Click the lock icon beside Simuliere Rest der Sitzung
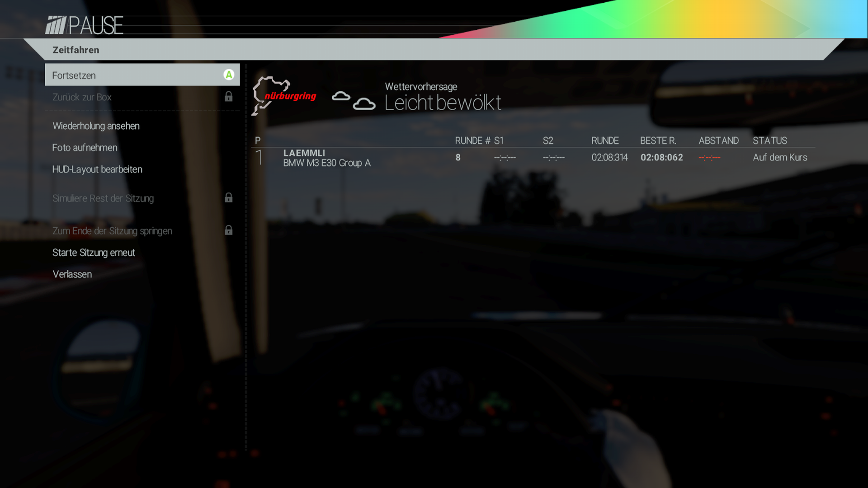This screenshot has width=868, height=488. click(229, 198)
